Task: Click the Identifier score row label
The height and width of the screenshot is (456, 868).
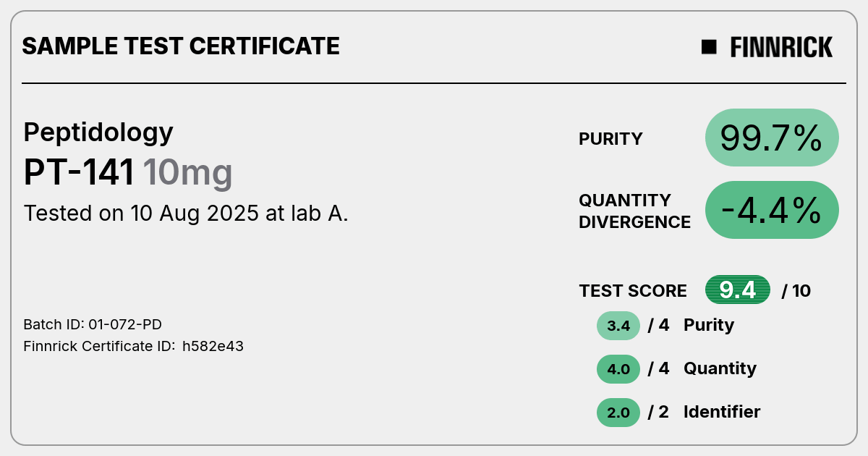Action: (x=722, y=412)
